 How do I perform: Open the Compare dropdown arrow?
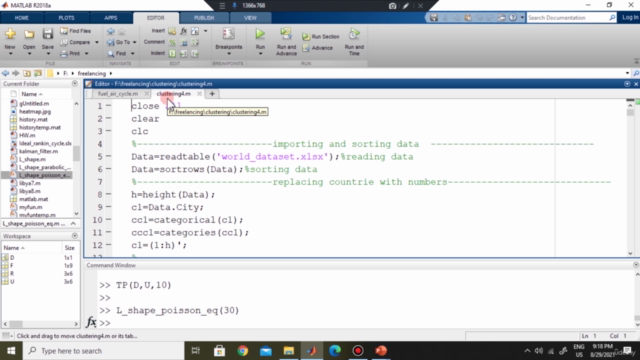coord(97,42)
